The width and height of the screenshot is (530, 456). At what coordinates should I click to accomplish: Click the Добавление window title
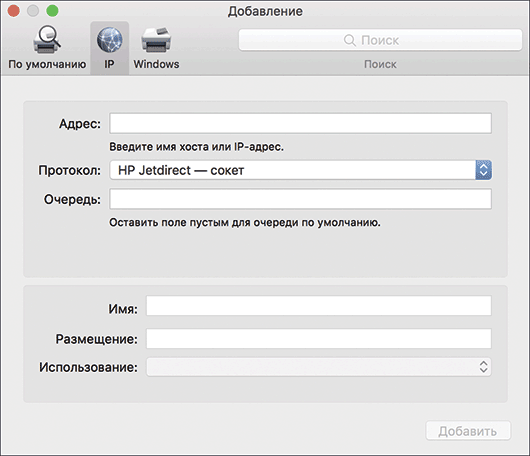[x=265, y=11]
